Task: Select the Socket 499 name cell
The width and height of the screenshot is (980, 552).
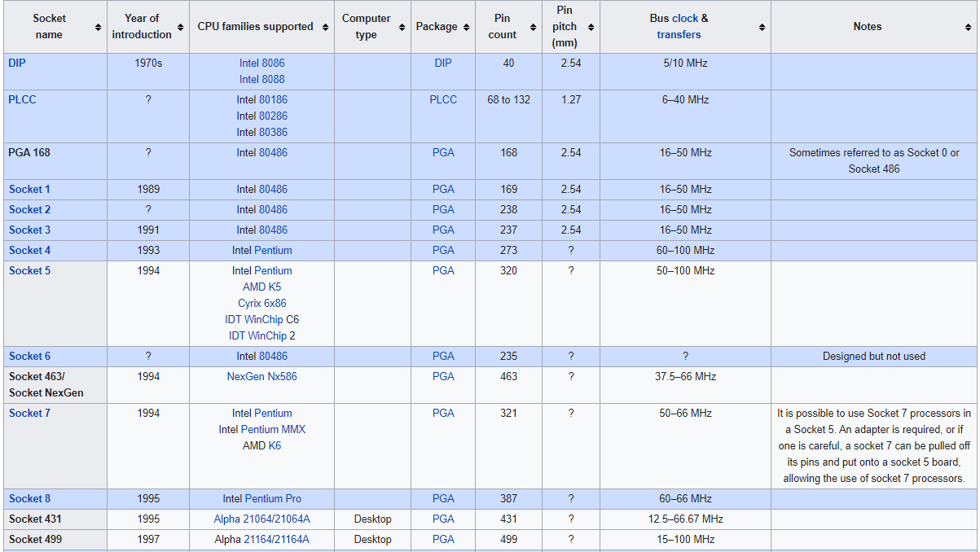Action: [x=55, y=540]
